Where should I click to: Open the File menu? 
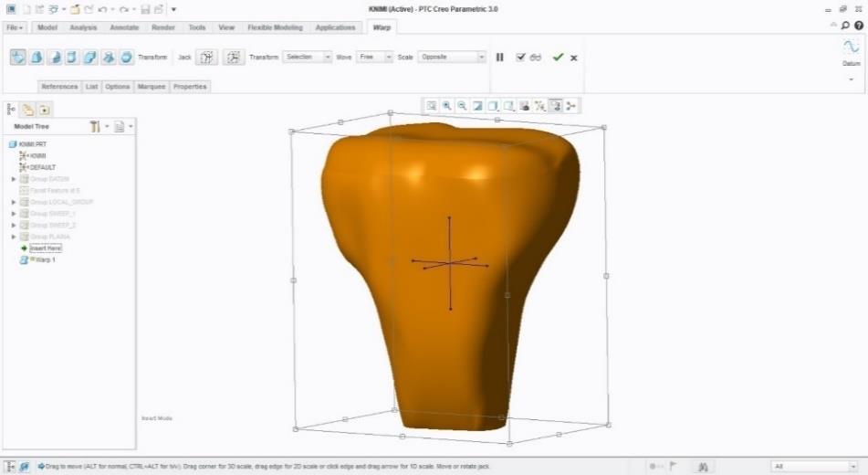click(x=15, y=27)
